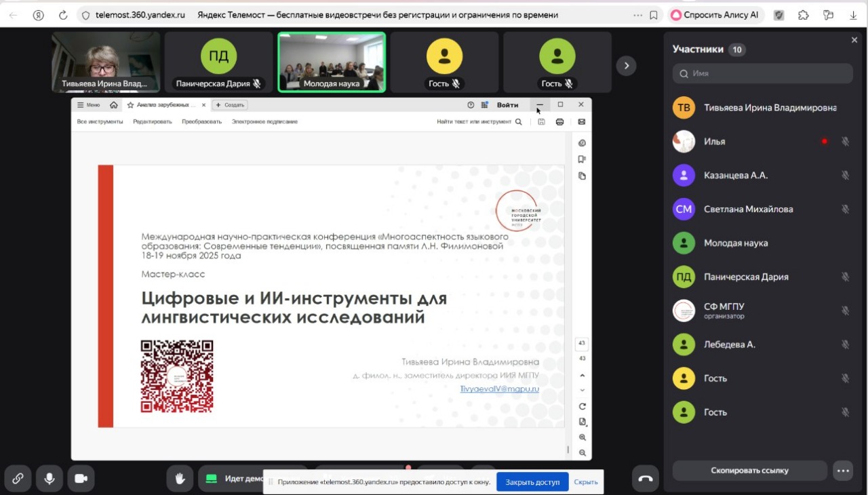
Task: Hide the sharing notification via Скрыть
Action: pyautogui.click(x=586, y=482)
